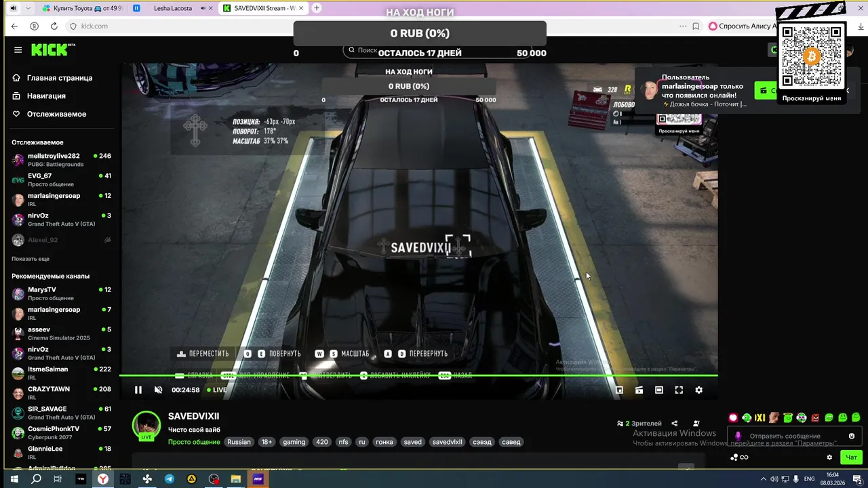
Task: Select the гонка tag
Action: 384,442
